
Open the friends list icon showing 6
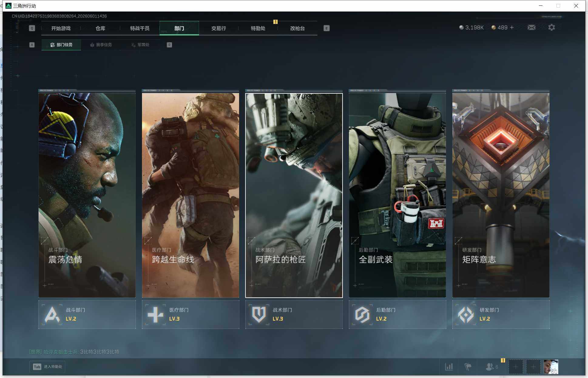(492, 367)
